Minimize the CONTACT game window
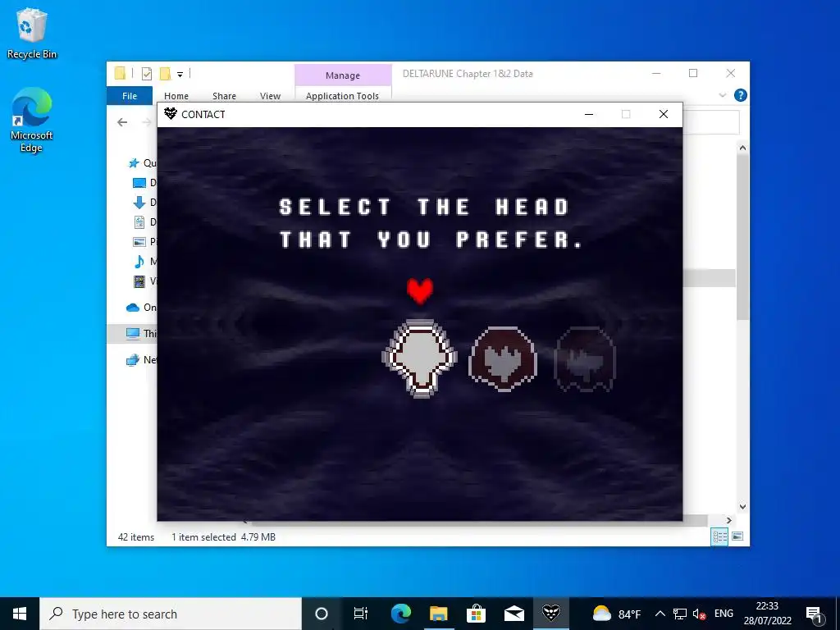The image size is (840, 630). click(589, 114)
